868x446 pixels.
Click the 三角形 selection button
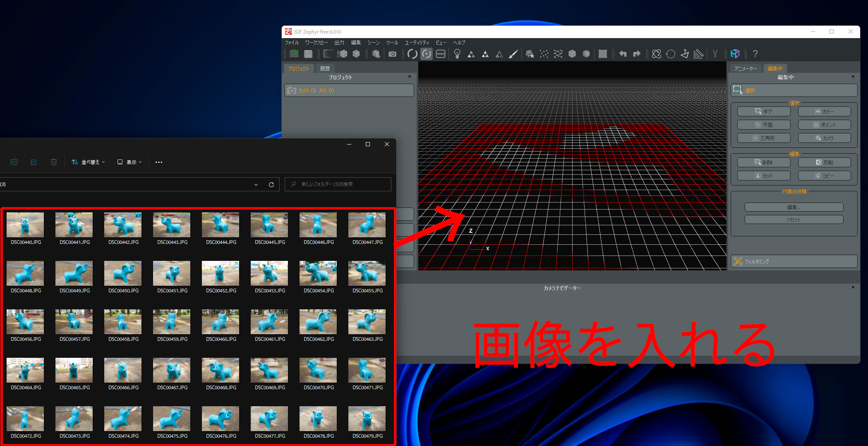click(764, 138)
